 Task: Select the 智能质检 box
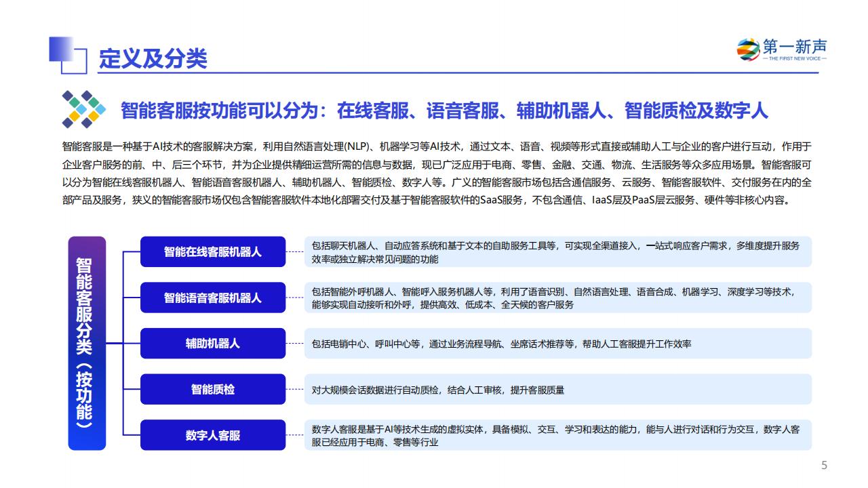[x=213, y=390]
